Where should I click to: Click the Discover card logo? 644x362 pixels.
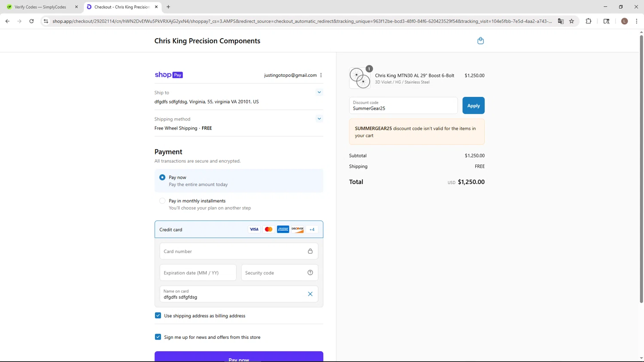click(298, 229)
